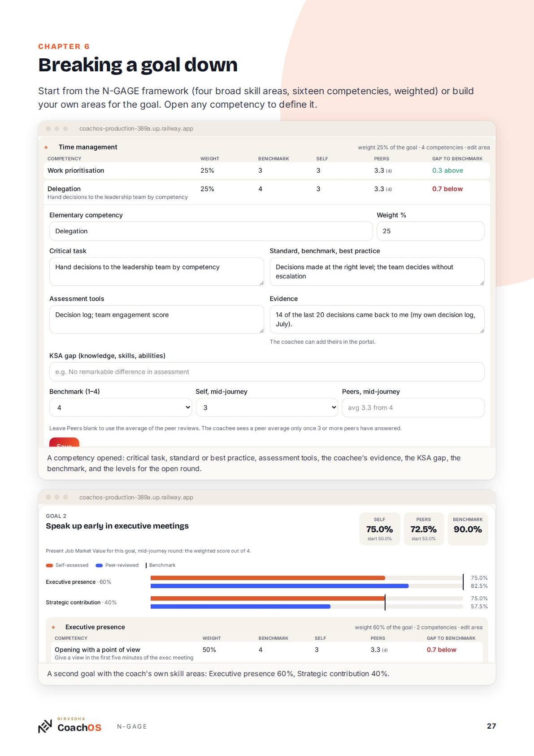Click into the Assessment tools text box

click(156, 319)
